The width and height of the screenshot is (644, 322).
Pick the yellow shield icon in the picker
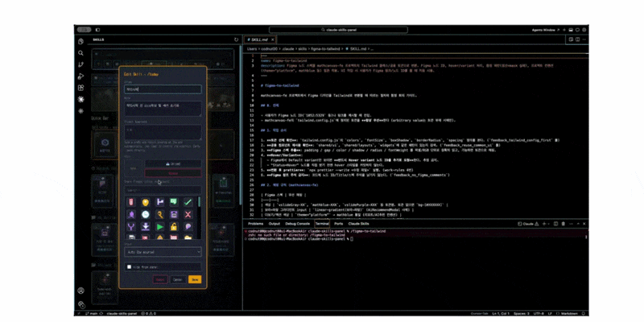tap(145, 202)
